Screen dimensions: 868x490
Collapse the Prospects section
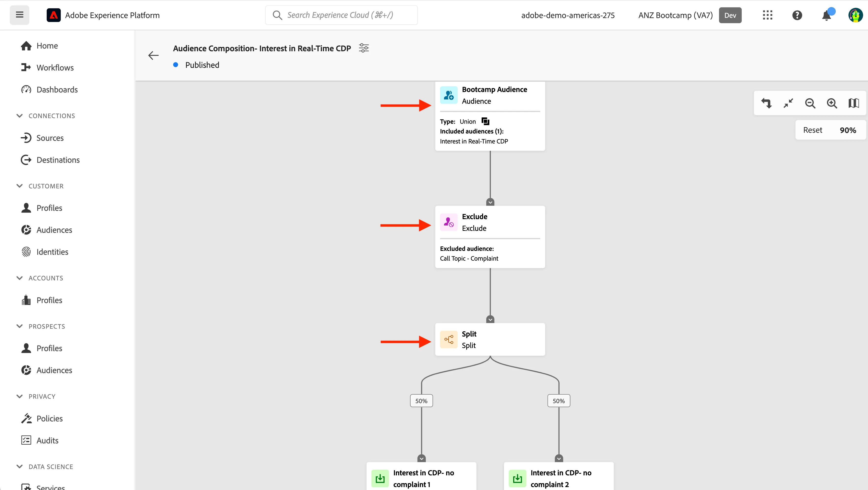(20, 326)
